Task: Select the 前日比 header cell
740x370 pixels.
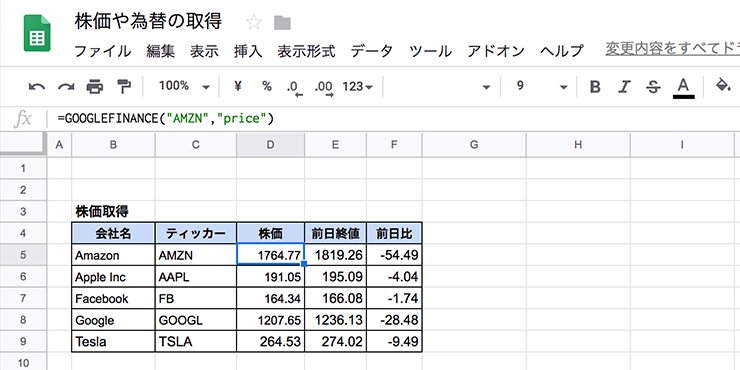Action: tap(394, 233)
